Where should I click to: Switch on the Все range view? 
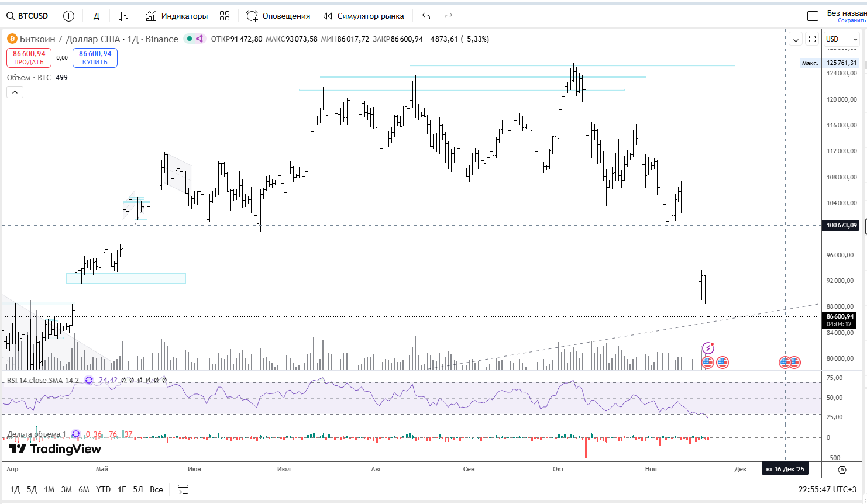(x=156, y=489)
